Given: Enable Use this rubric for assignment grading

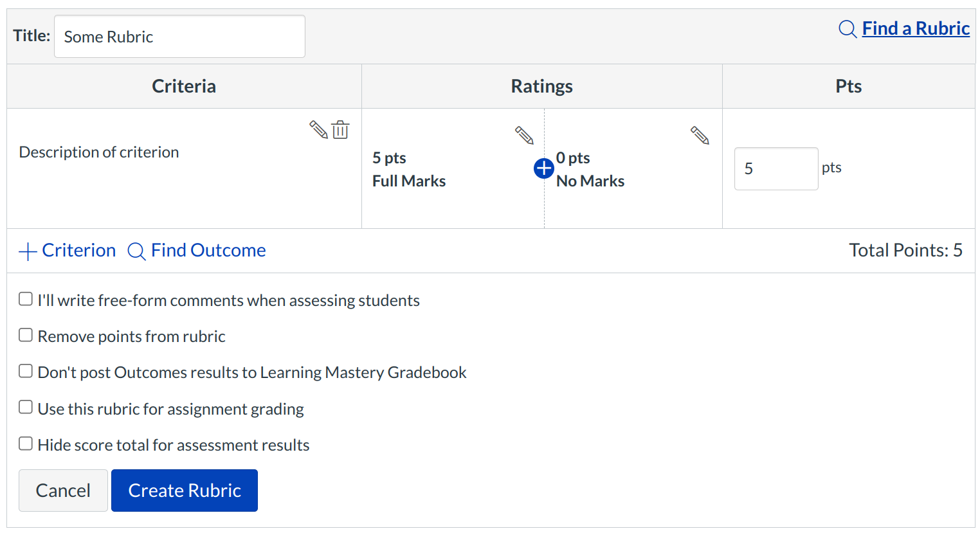Looking at the screenshot, I should 26,408.
